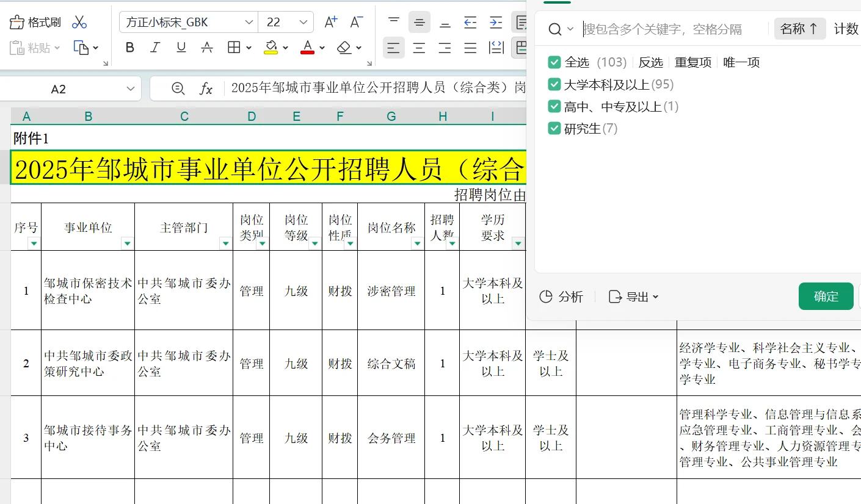The width and height of the screenshot is (861, 504).
Task: Align text left horizontally
Action: (394, 47)
